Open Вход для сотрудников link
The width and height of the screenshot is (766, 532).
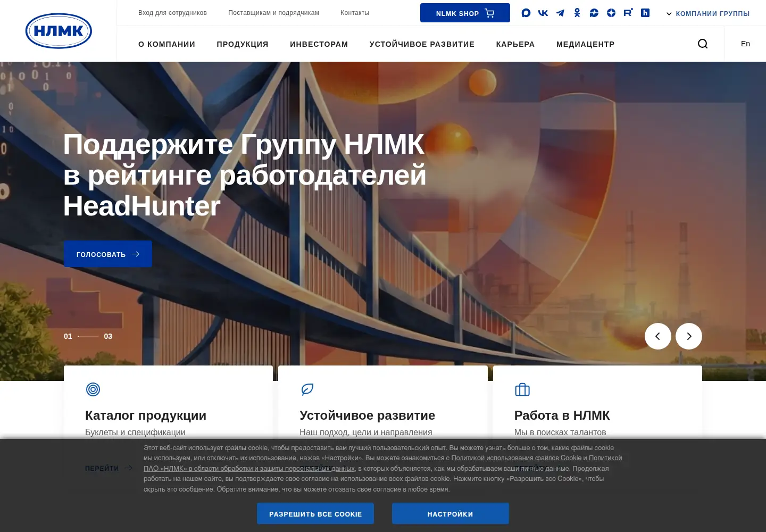coord(172,13)
